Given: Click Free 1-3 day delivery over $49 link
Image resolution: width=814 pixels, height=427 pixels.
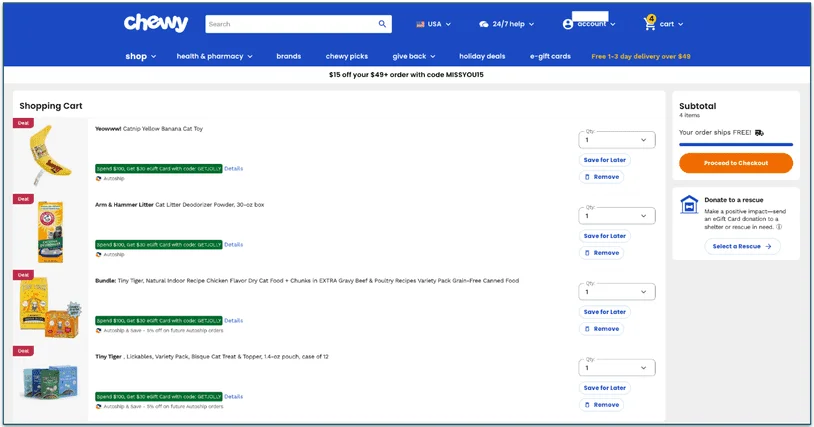Looking at the screenshot, I should pos(641,56).
